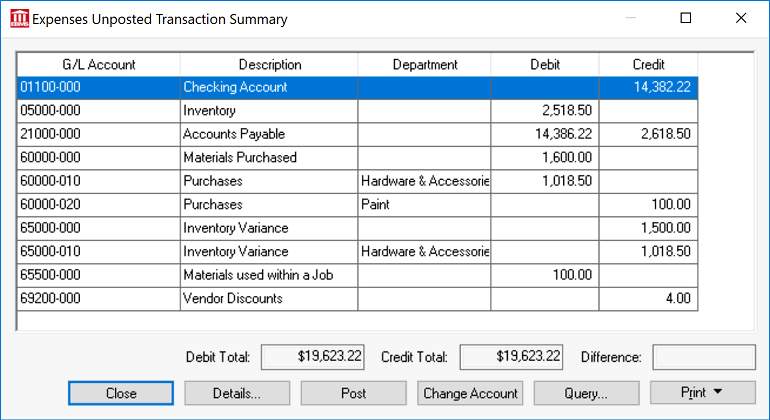Image resolution: width=770 pixels, height=420 pixels.
Task: Select the Accounts Payable row
Action: pos(358,134)
